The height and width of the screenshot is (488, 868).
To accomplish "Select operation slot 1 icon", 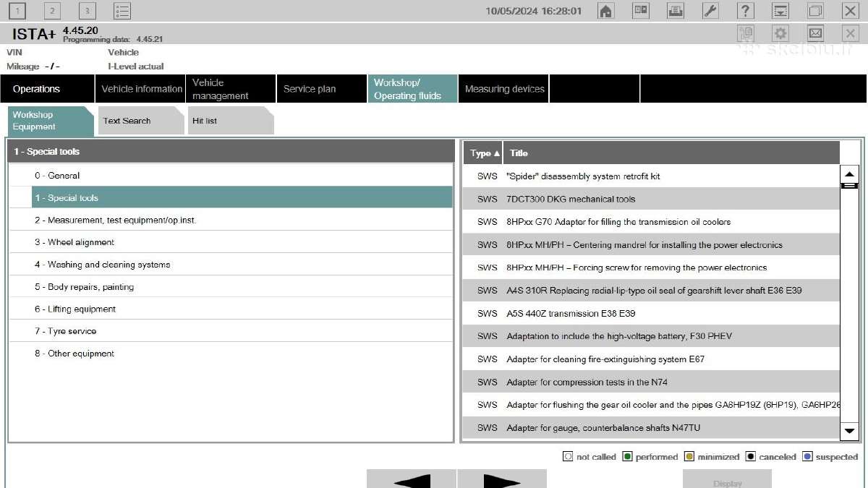I will coord(17,10).
